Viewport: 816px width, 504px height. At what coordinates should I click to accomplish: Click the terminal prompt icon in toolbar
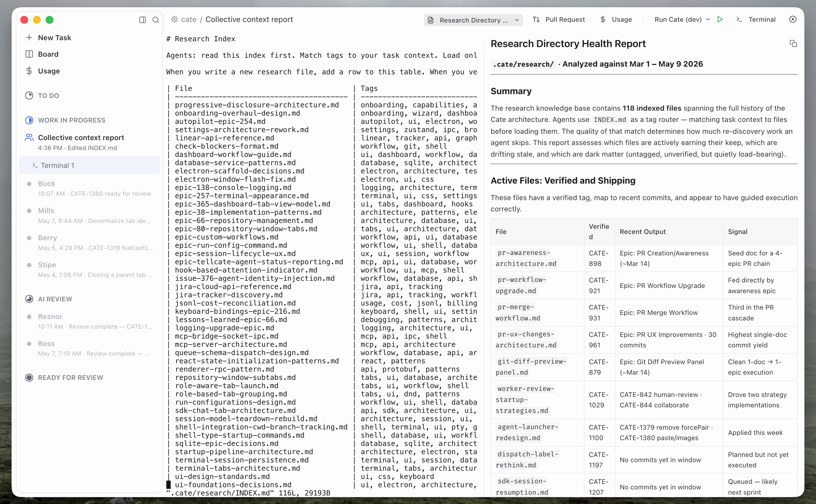click(739, 19)
